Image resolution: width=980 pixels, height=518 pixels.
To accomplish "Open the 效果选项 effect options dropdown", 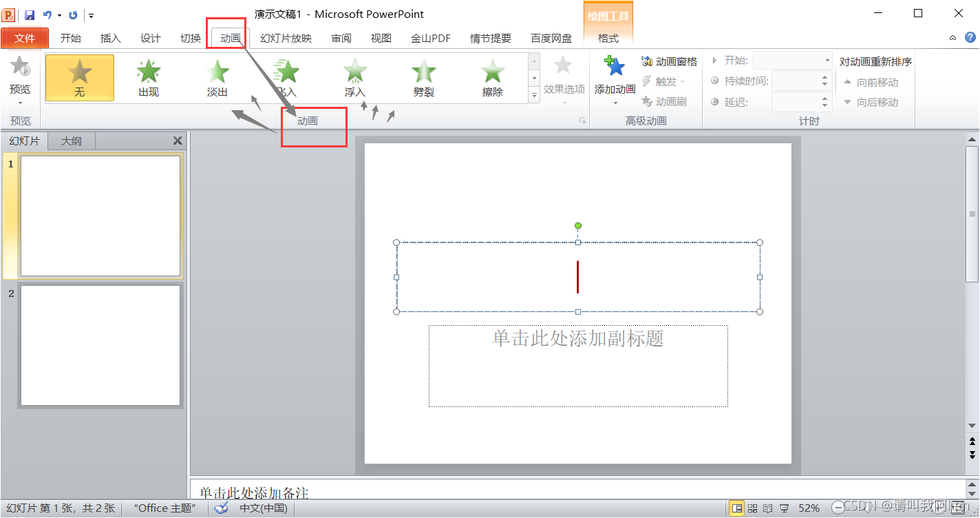I will coord(564,80).
